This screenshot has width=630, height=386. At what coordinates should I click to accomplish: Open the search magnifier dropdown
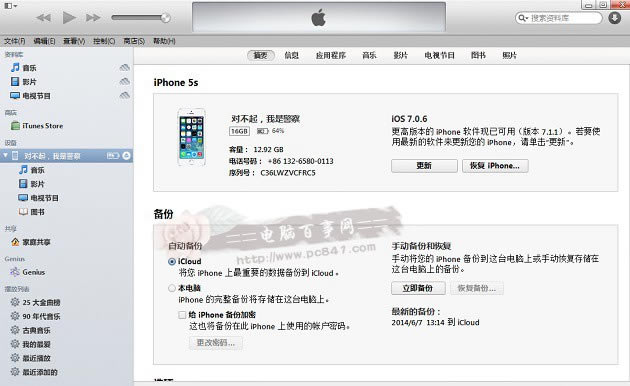523,18
